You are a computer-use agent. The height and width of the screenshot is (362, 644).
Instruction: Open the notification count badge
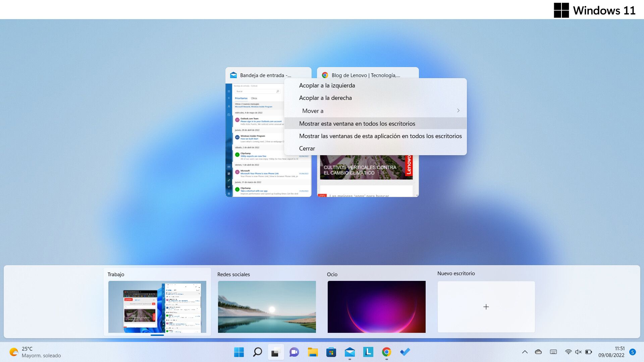[633, 352]
